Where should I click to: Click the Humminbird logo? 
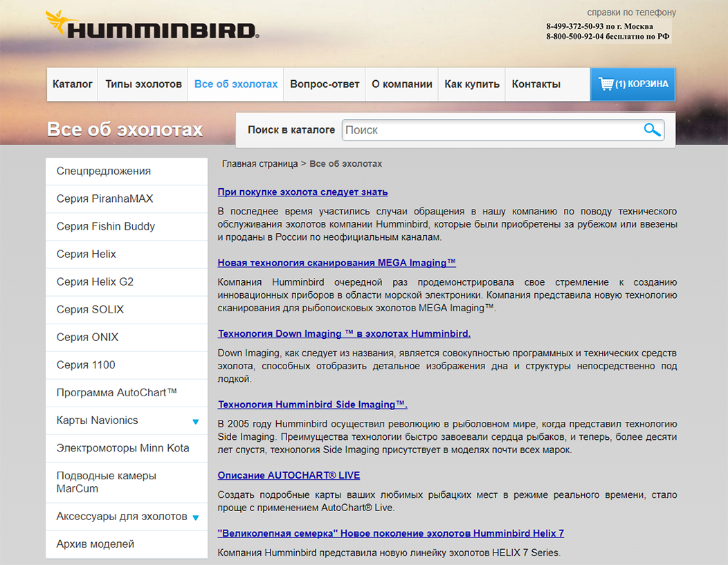(x=152, y=25)
